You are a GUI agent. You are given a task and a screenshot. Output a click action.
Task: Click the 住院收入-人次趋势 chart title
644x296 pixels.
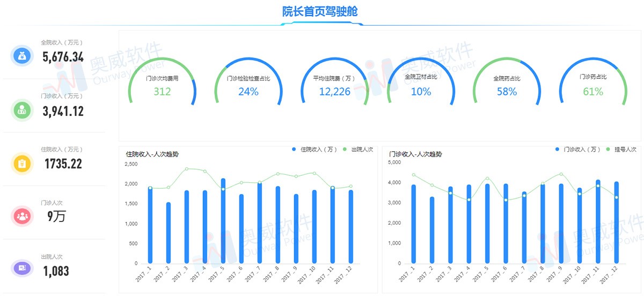click(152, 154)
